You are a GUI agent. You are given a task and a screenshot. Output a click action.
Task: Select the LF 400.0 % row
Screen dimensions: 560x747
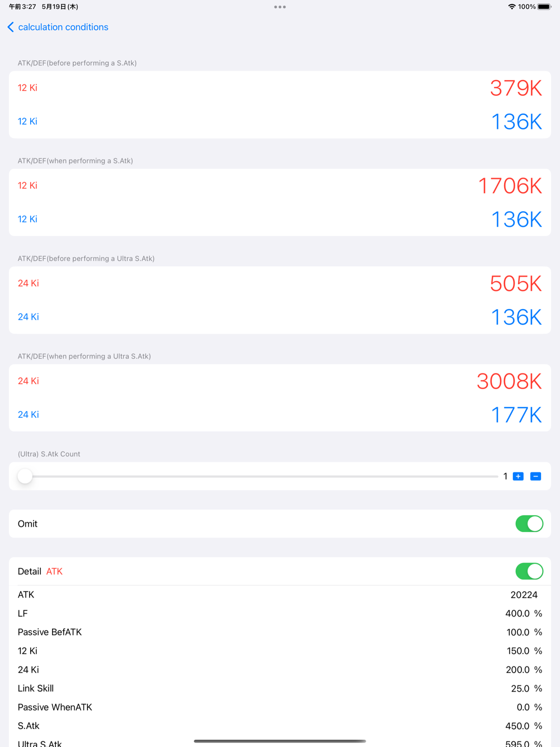280,614
